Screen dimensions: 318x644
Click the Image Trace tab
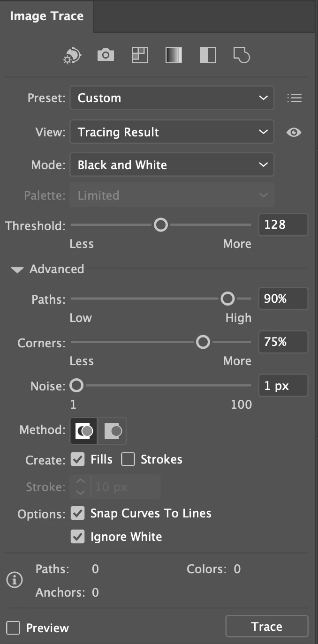tap(46, 16)
